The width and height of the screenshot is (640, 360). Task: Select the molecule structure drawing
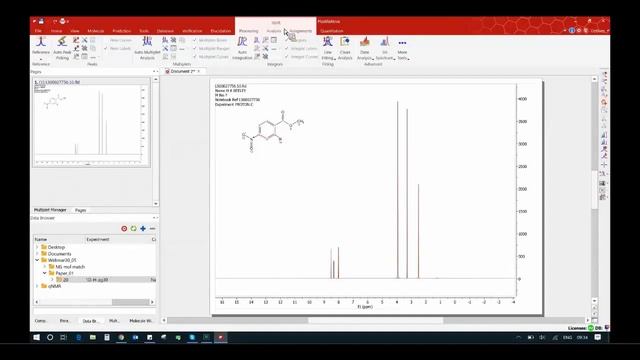(272, 131)
